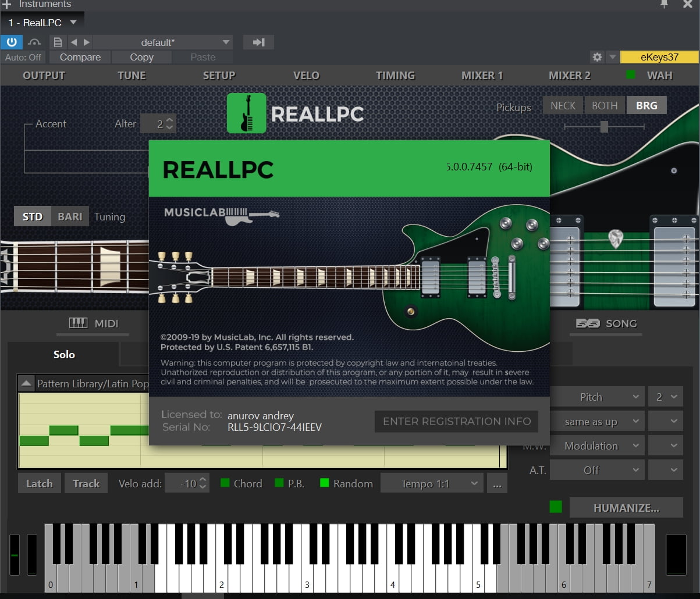Open the default* preset dropdown
This screenshot has height=599, width=700.
162,42
